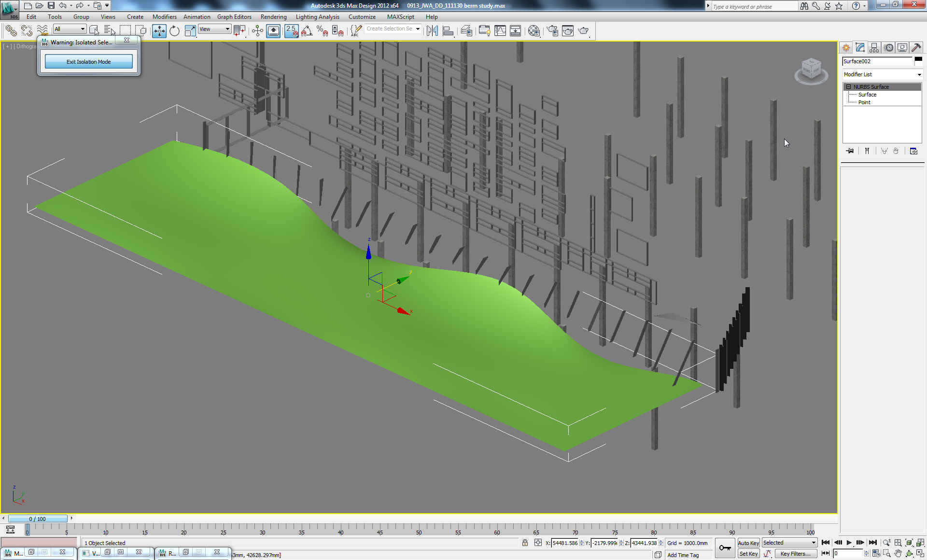Toggle the 2.5D Snaps button
Image resolution: width=927 pixels, height=560 pixels.
tap(291, 31)
